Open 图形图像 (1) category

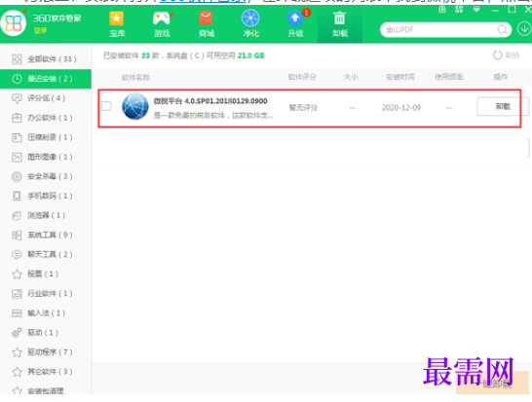pos(46,157)
